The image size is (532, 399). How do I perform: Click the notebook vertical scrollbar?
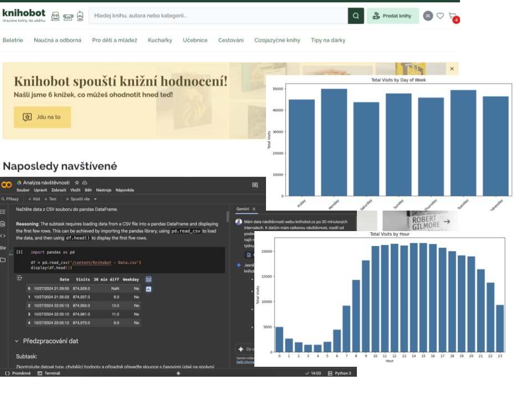[x=227, y=217]
